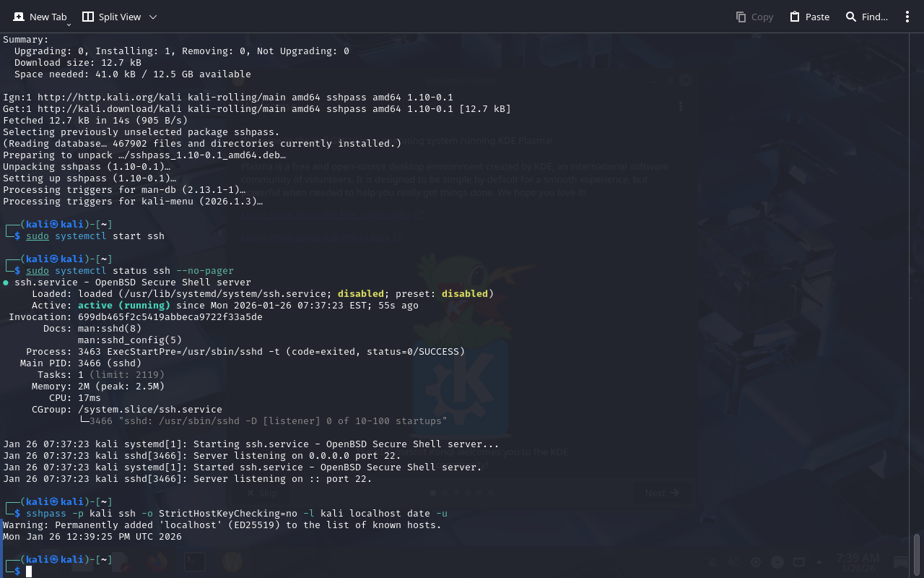Open the three-dot hamburger menu
This screenshot has width=924, height=578.
point(907,17)
